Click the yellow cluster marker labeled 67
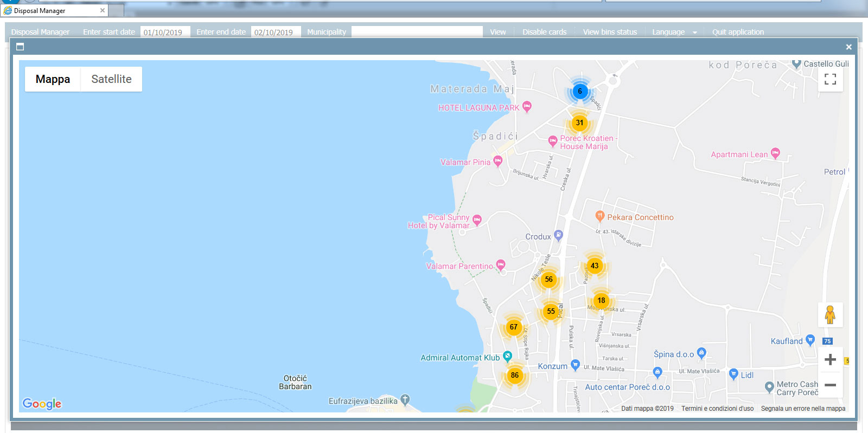 click(x=514, y=327)
